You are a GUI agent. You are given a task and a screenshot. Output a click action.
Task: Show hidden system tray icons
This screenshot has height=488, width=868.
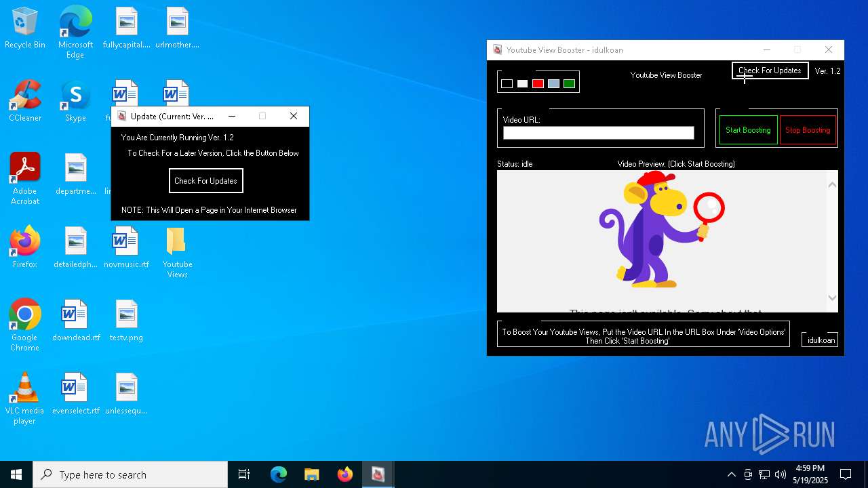[731, 474]
